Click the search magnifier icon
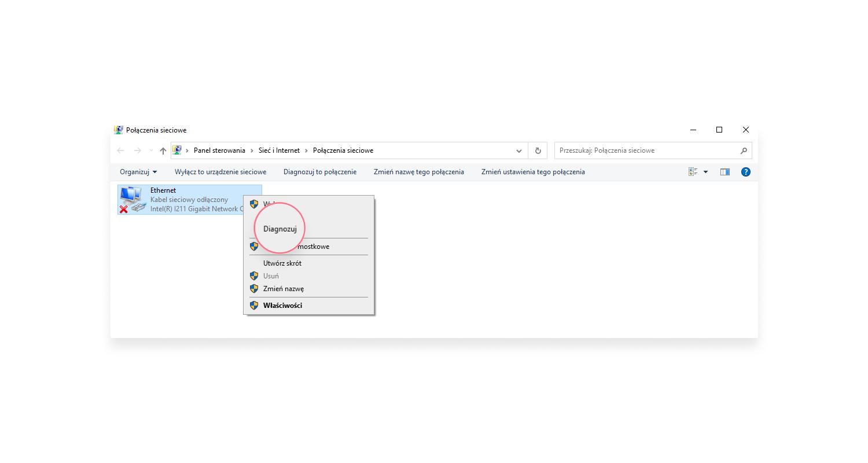The height and width of the screenshot is (463, 868). 744,150
